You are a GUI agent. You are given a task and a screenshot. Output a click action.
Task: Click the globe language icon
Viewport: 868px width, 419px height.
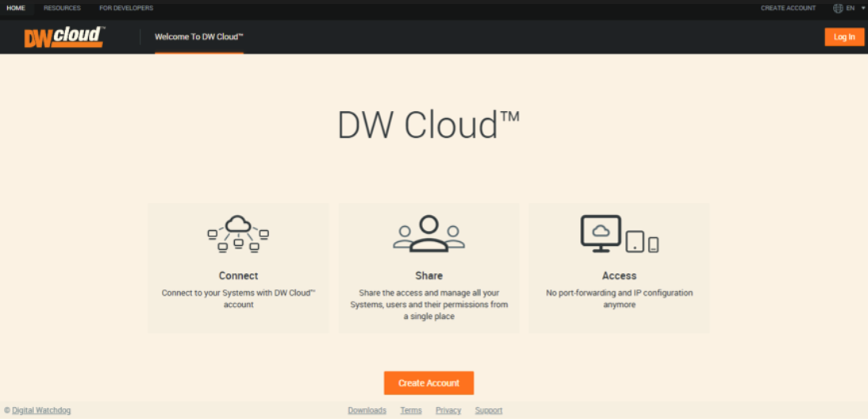[x=838, y=8]
